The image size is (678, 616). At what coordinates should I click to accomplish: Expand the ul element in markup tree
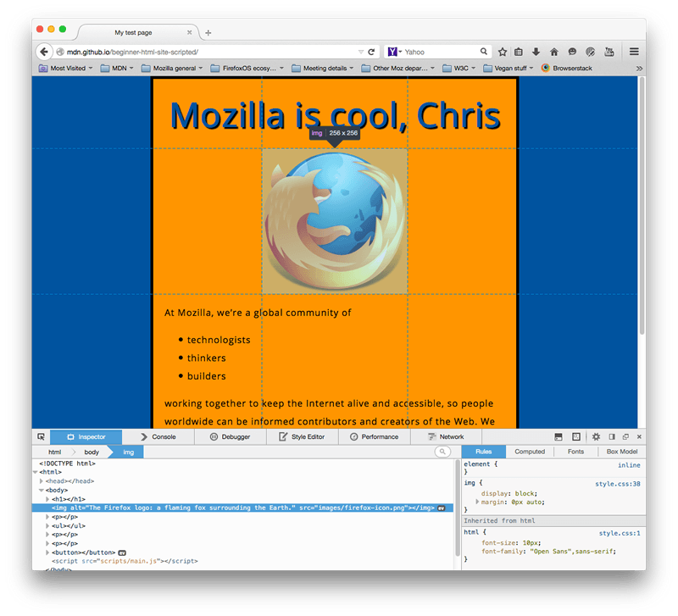(47, 526)
